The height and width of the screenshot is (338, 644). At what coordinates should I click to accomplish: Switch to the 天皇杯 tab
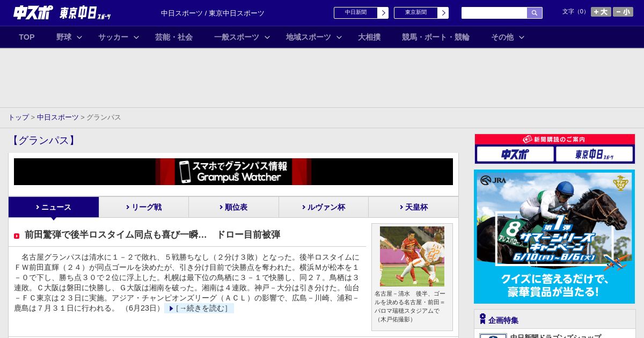(413, 207)
